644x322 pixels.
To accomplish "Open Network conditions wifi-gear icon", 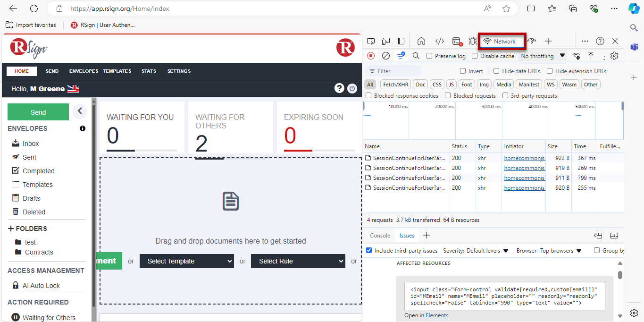I will (576, 56).
